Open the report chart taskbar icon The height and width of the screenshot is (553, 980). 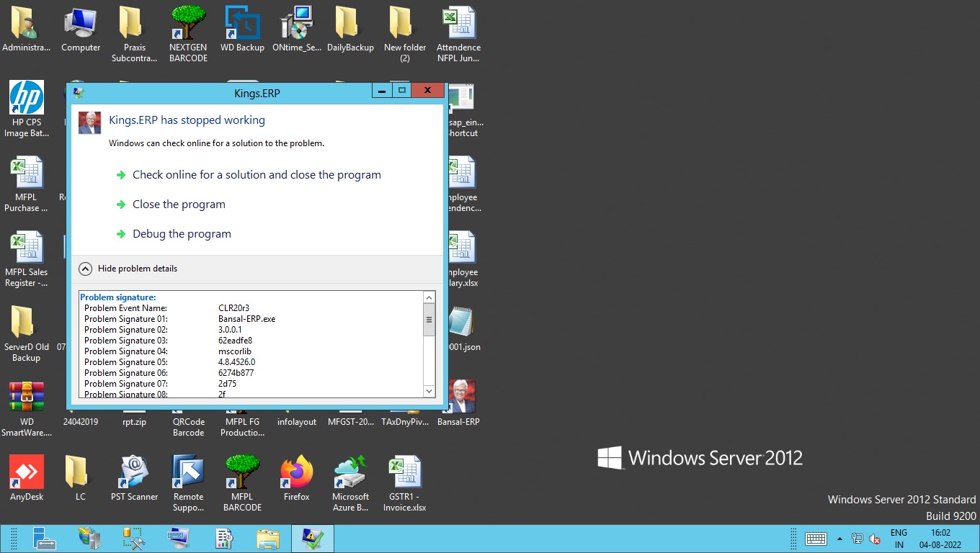223,539
